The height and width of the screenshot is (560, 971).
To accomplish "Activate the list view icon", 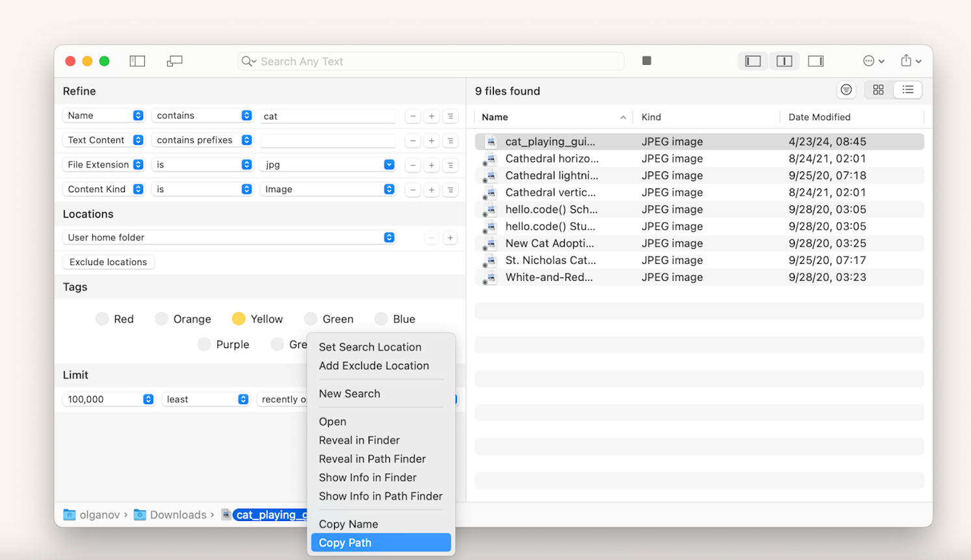I will 907,90.
